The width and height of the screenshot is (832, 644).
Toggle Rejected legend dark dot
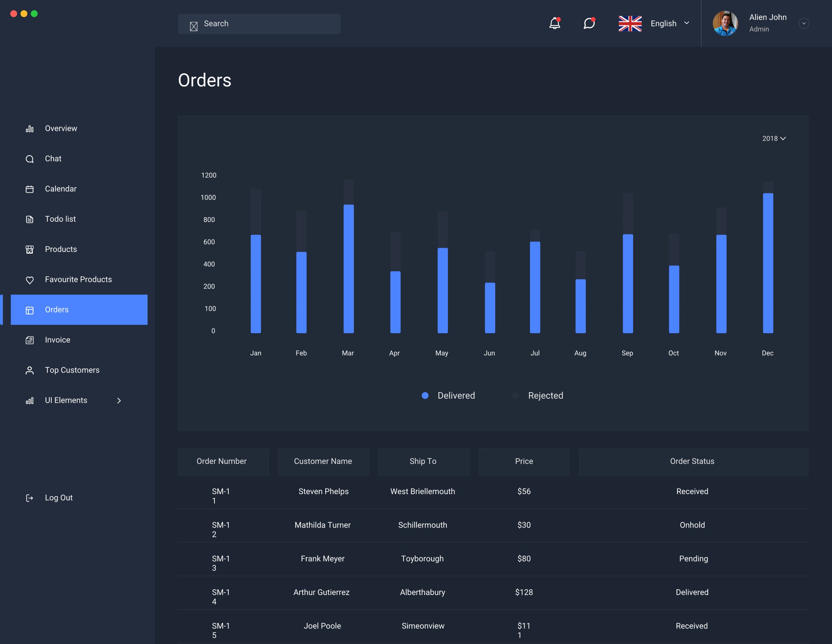tap(516, 396)
